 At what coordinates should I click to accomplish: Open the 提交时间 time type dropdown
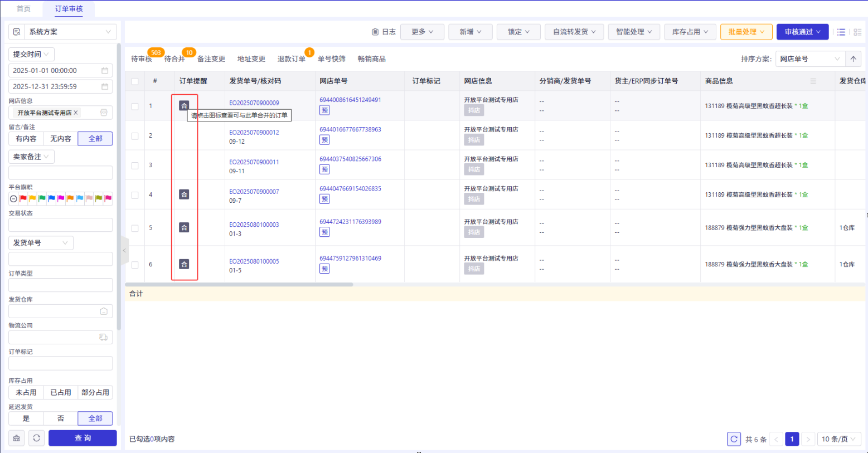(31, 54)
